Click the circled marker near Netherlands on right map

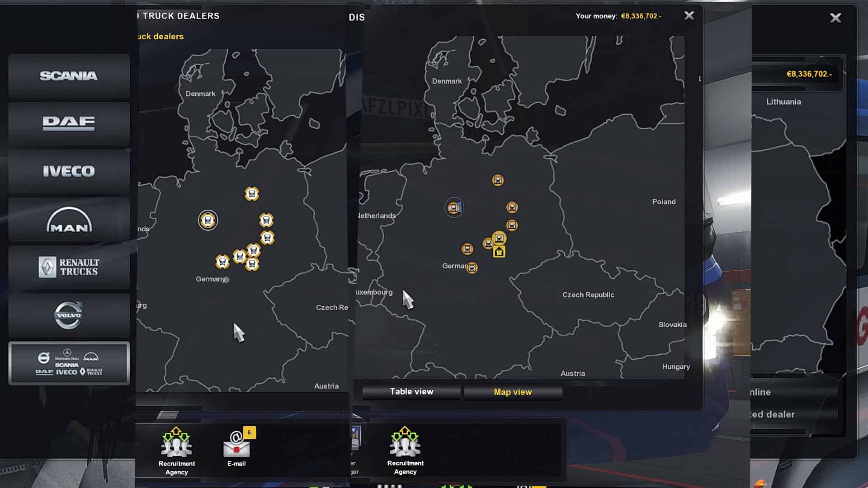click(453, 208)
